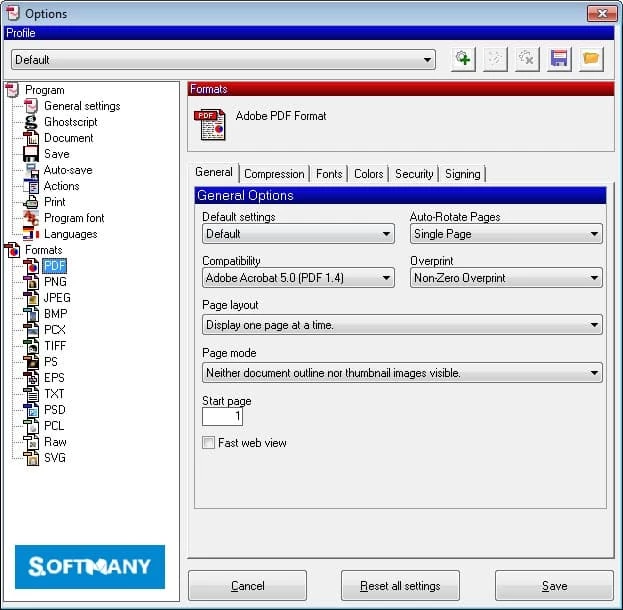Open the Auto-save settings icon
Image resolution: width=623 pixels, height=610 pixels.
tap(31, 170)
